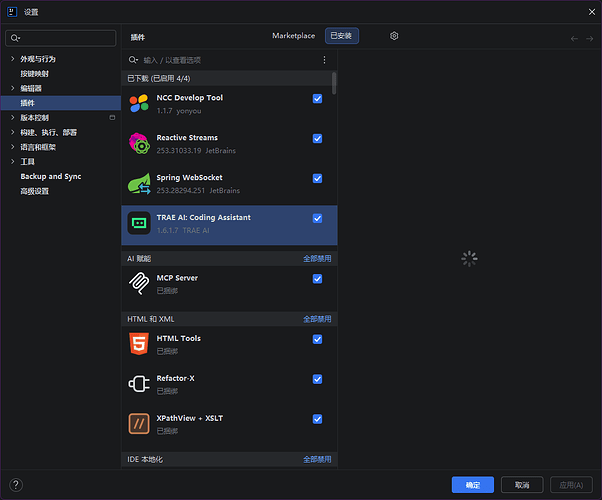Open the 按键映射 settings page
Screen dimensions: 602x500
pos(35,74)
